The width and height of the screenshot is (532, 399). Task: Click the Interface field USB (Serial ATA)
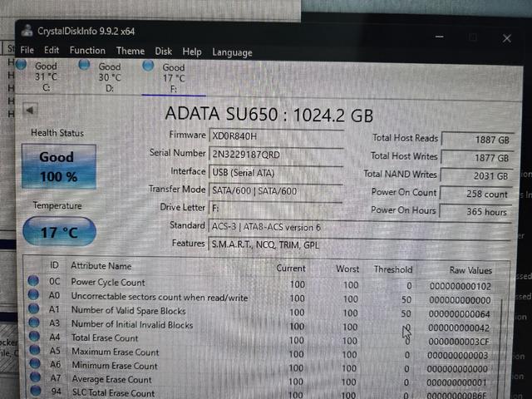pyautogui.click(x=276, y=173)
